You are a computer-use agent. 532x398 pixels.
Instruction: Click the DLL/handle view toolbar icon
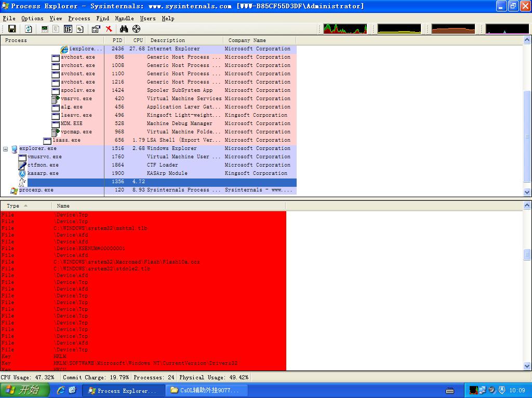pyautogui.click(x=79, y=29)
